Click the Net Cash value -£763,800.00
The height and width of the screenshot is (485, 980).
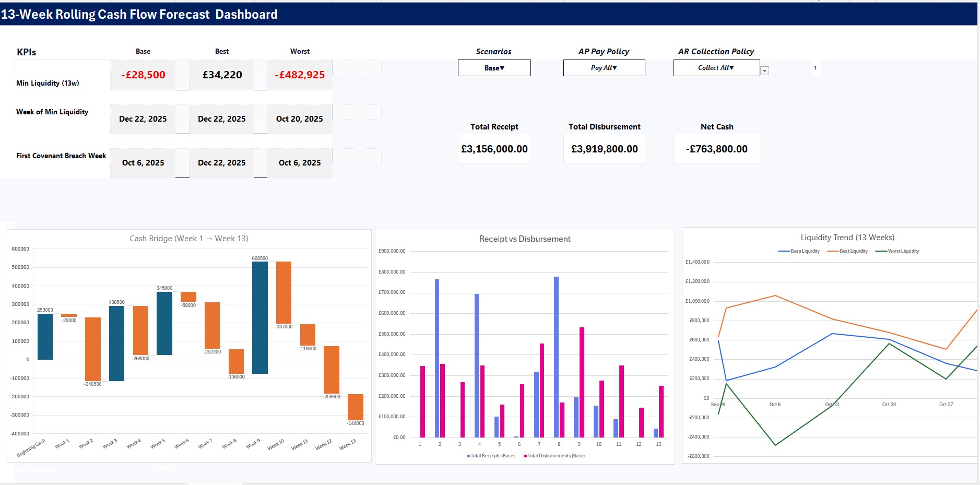pyautogui.click(x=716, y=149)
